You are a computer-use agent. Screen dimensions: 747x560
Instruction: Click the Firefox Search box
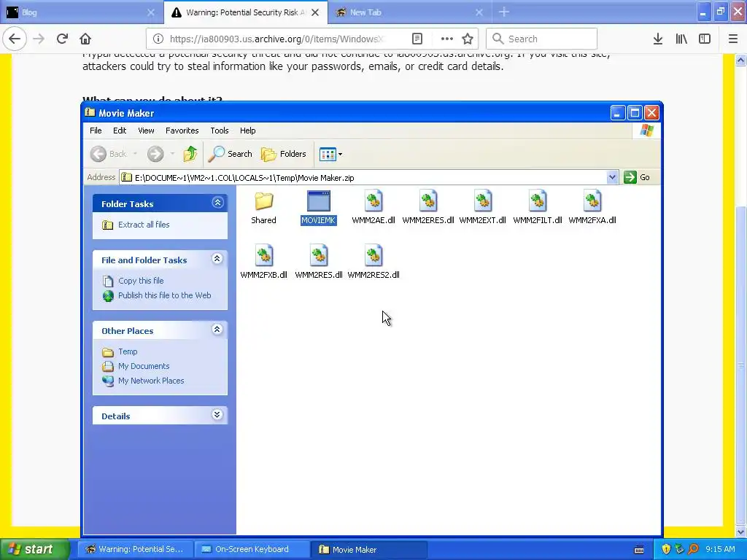[x=542, y=39]
